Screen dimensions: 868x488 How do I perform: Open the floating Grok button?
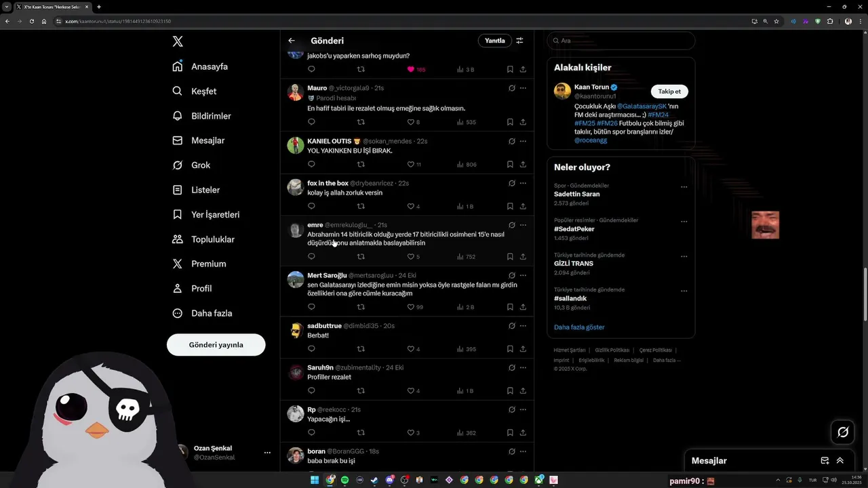pos(843,432)
